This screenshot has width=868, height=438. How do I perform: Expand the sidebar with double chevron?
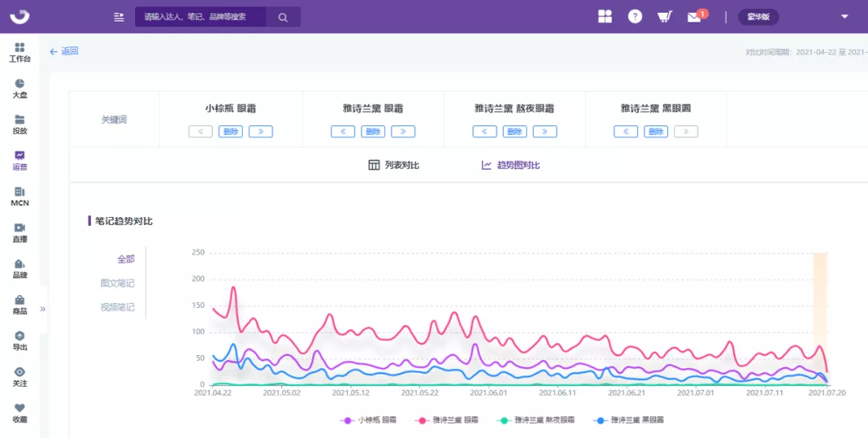pos(43,309)
